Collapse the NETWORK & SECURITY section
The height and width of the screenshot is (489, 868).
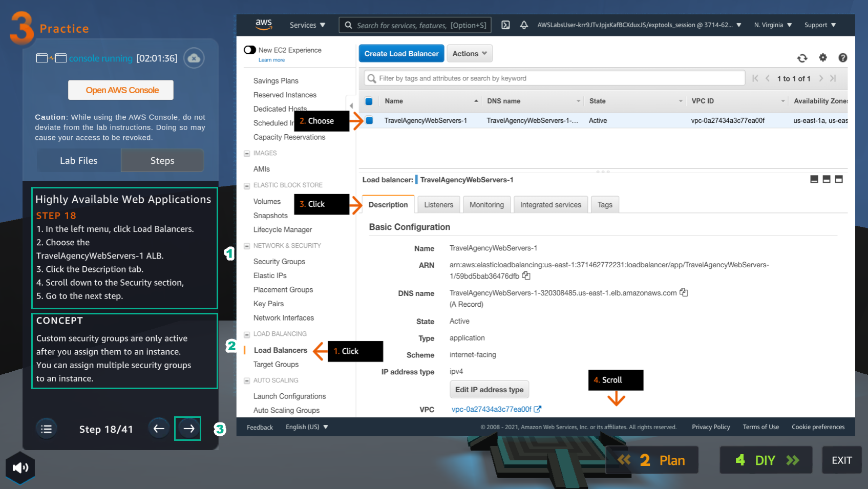(247, 246)
